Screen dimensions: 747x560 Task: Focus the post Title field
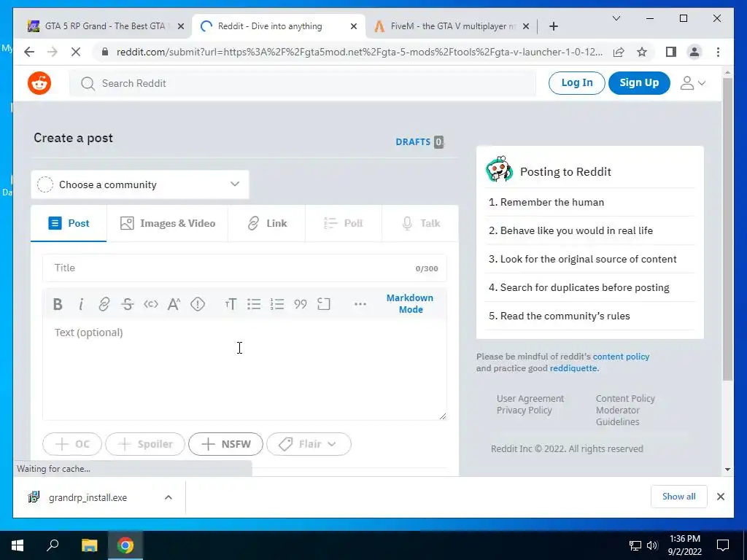[244, 268]
